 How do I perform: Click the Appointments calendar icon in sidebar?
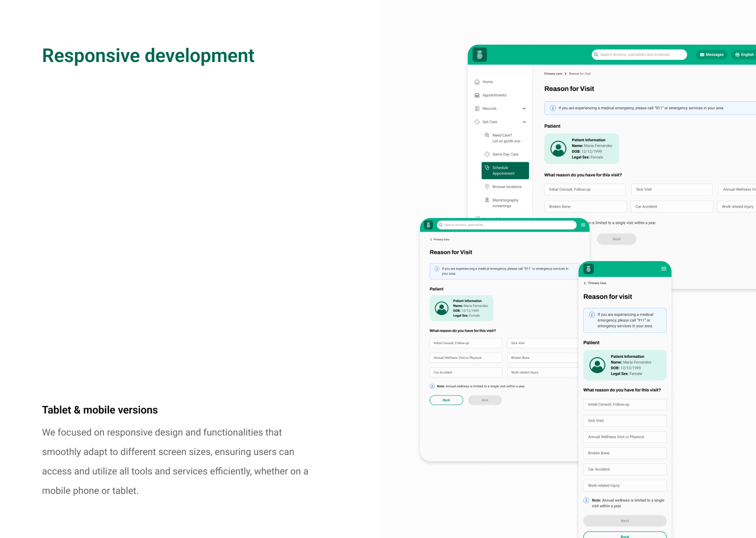coord(477,95)
